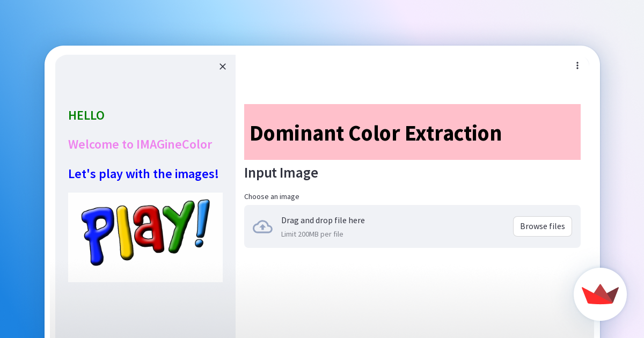Activate Browse files to choose an image
644x338 pixels.
click(542, 226)
